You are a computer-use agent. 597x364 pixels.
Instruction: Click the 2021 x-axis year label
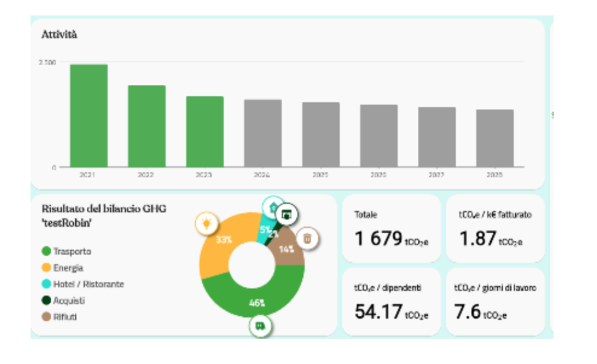(x=87, y=175)
